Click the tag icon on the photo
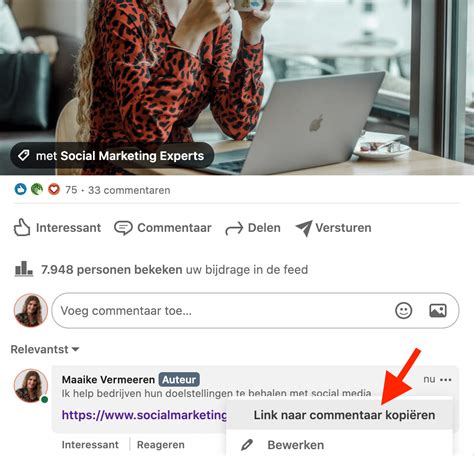 click(x=23, y=155)
